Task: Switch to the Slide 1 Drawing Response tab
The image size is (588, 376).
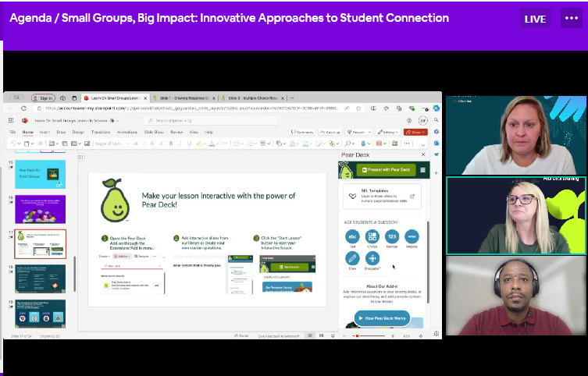Action: point(184,98)
